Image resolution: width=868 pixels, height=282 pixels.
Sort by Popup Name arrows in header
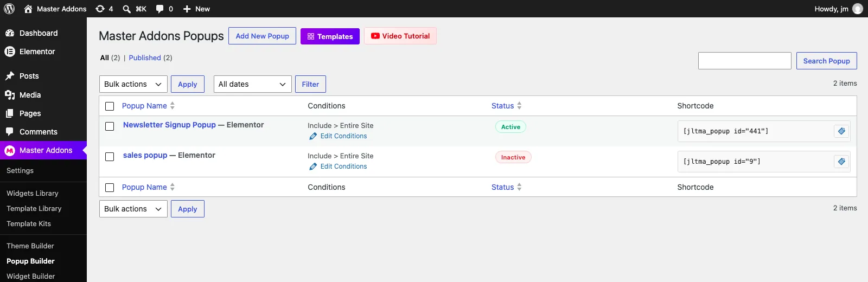(x=173, y=106)
